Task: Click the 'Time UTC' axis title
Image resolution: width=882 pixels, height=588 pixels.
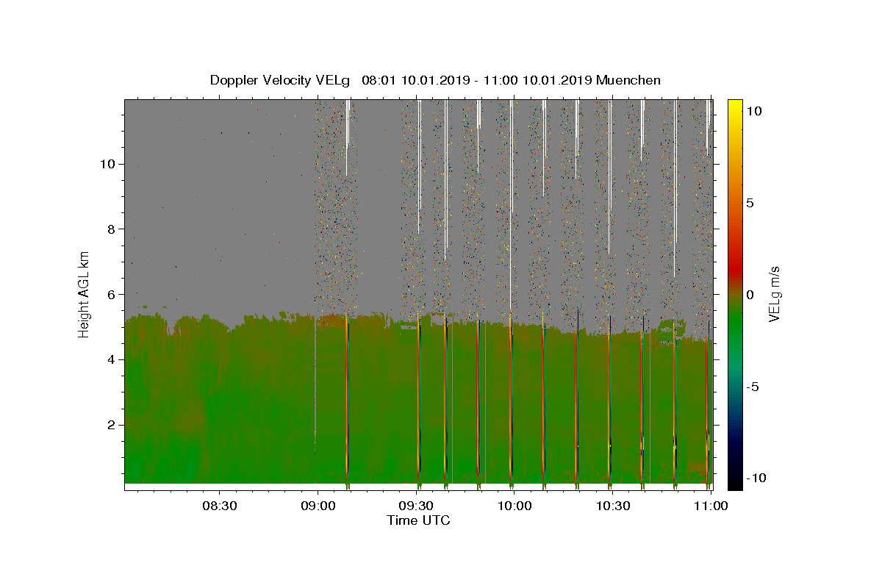Action: [x=418, y=520]
